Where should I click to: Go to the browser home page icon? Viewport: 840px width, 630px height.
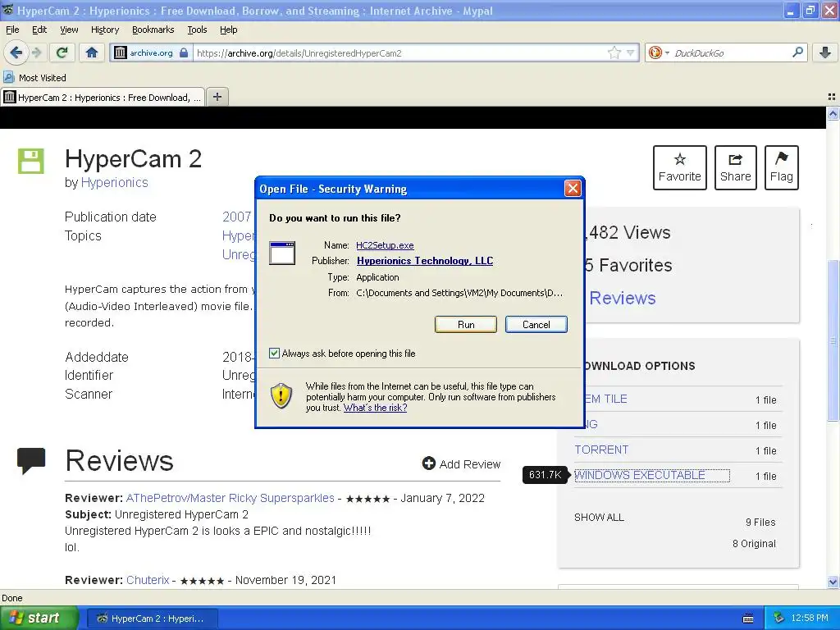92,52
